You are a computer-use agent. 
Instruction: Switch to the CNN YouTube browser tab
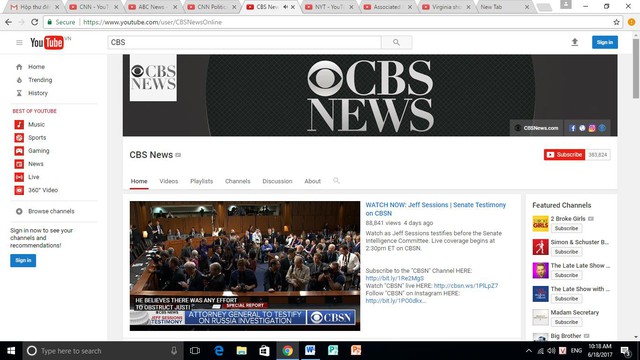(93, 7)
